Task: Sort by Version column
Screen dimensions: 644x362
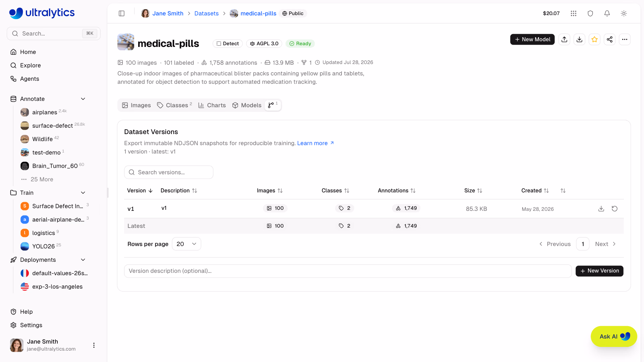Action: coord(140,190)
